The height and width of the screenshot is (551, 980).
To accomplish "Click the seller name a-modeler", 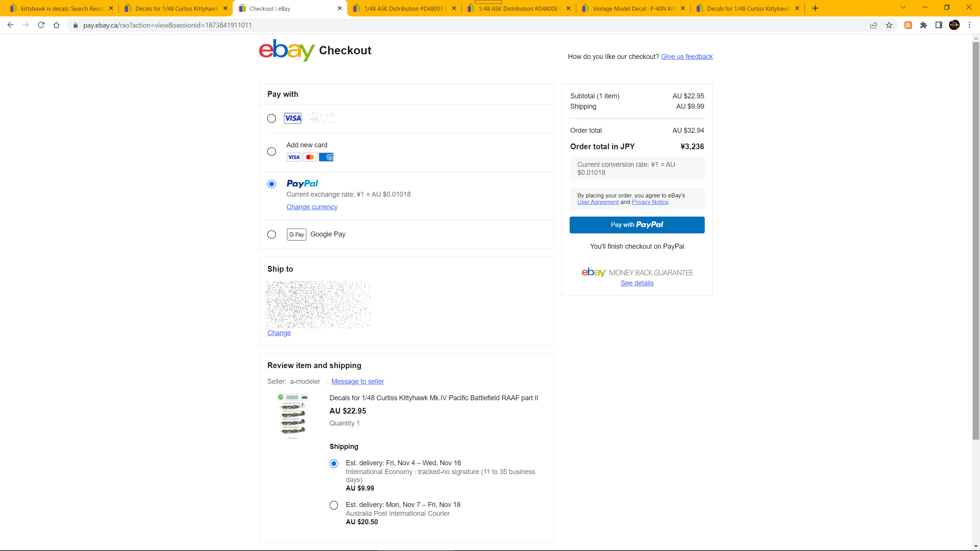I will pyautogui.click(x=305, y=381).
